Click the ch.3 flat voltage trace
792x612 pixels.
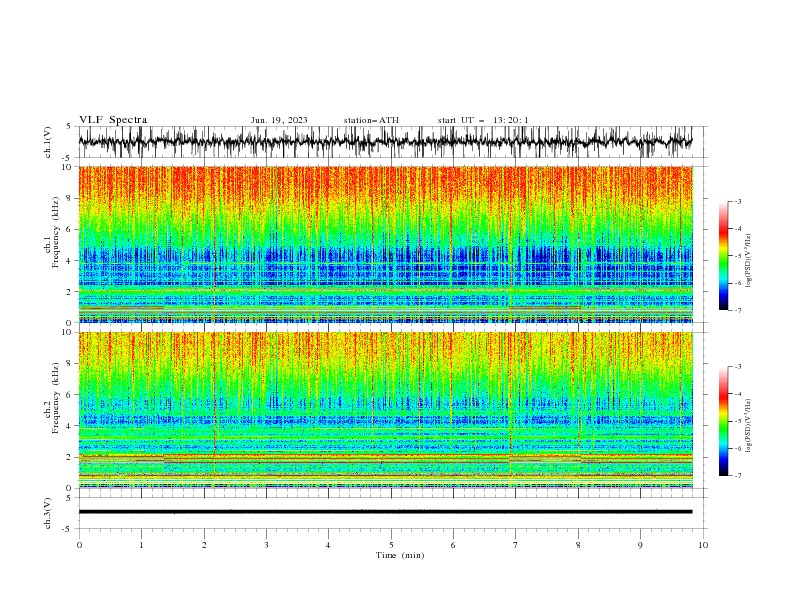click(x=385, y=512)
